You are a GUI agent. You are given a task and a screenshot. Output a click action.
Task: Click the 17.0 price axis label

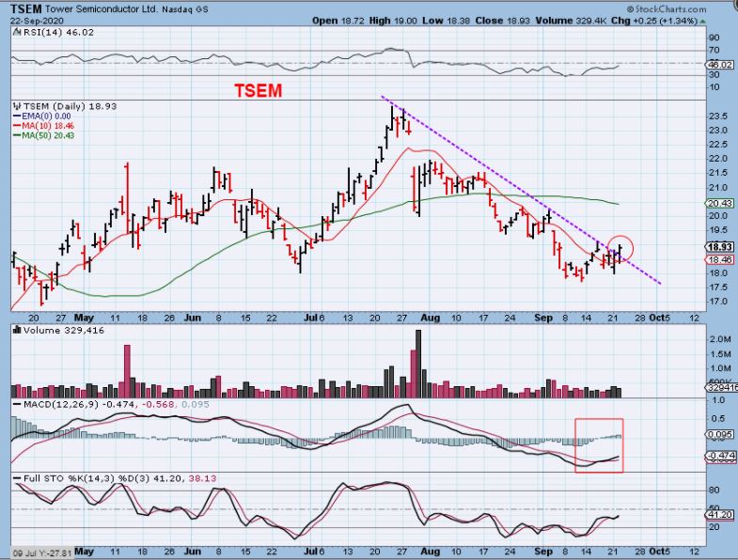tap(717, 302)
